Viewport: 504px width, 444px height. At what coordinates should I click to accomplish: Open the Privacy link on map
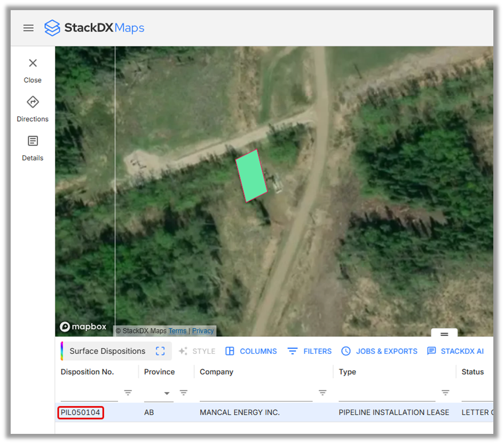click(x=203, y=331)
